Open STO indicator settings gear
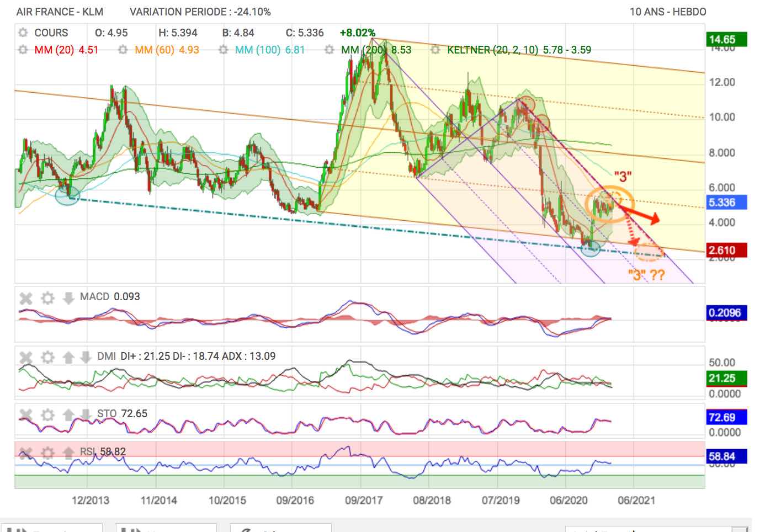The image size is (765, 532). 48,414
